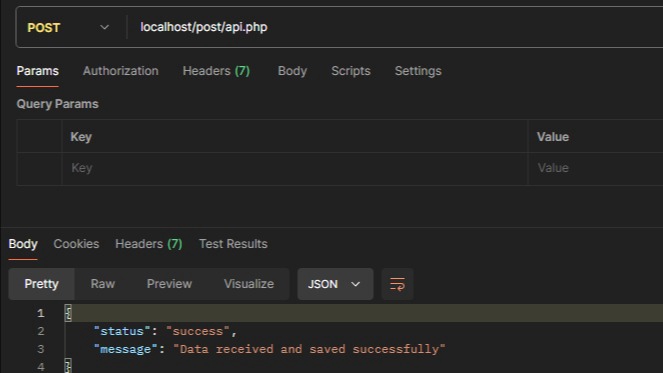Click the empty Value cell in Query Params
Image resolution: width=663 pixels, height=373 pixels.
[596, 168]
